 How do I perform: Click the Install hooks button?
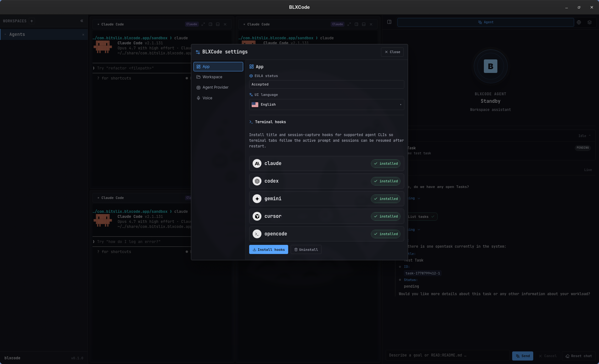[269, 250]
